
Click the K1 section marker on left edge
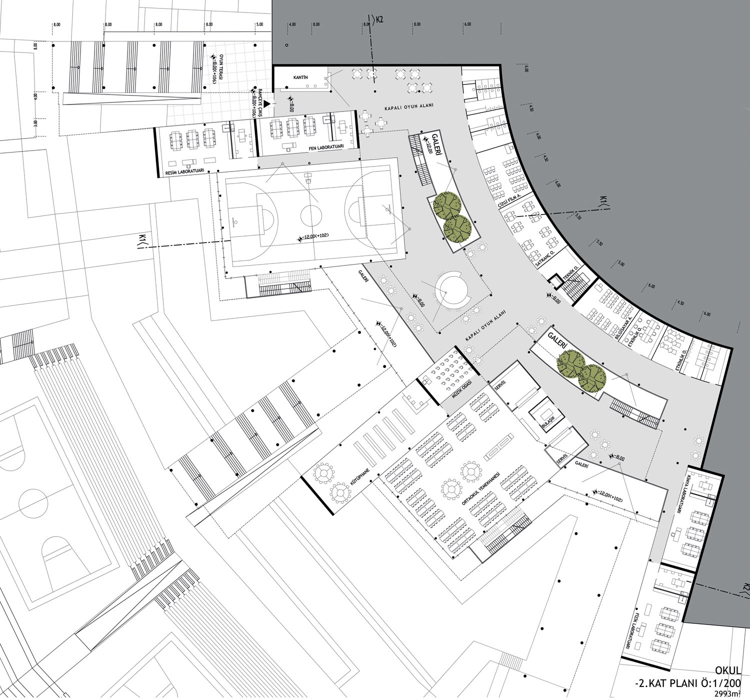pyautogui.click(x=142, y=241)
